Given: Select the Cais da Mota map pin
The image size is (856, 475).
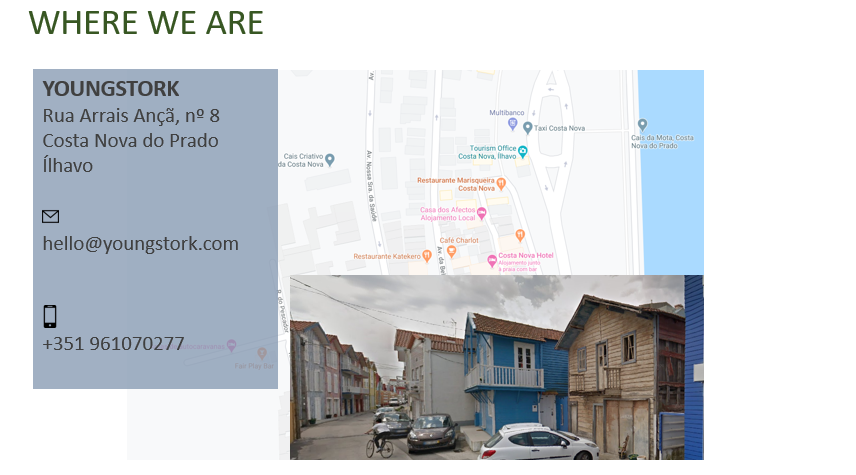Looking at the screenshot, I should click(x=642, y=125).
